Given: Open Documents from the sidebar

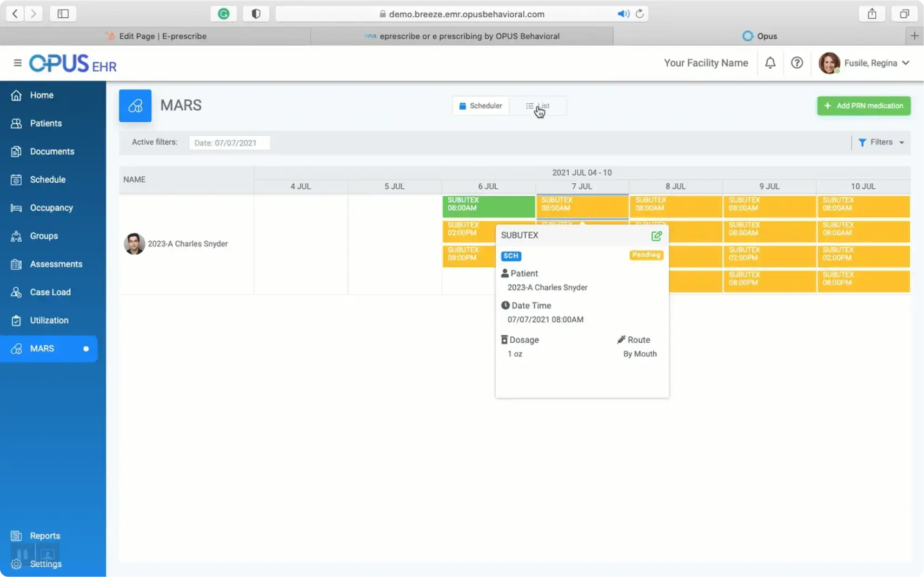Looking at the screenshot, I should pyautogui.click(x=52, y=151).
